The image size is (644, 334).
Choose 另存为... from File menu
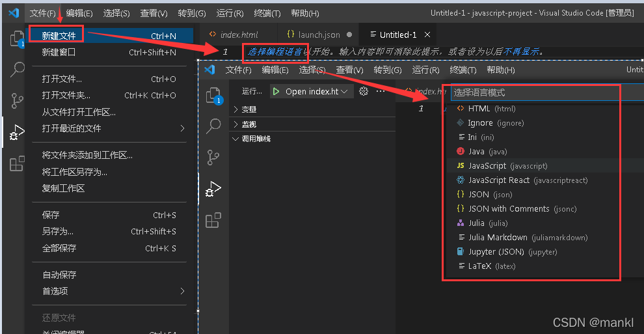click(x=109, y=231)
